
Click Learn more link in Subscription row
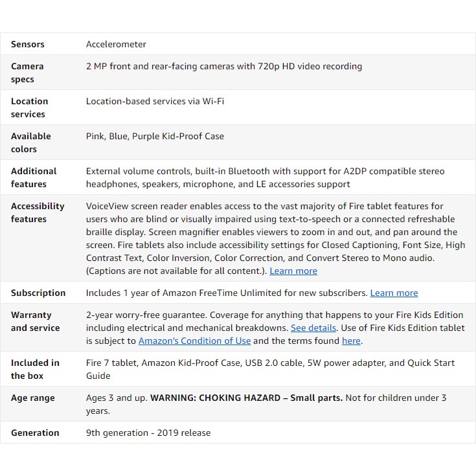coord(394,293)
